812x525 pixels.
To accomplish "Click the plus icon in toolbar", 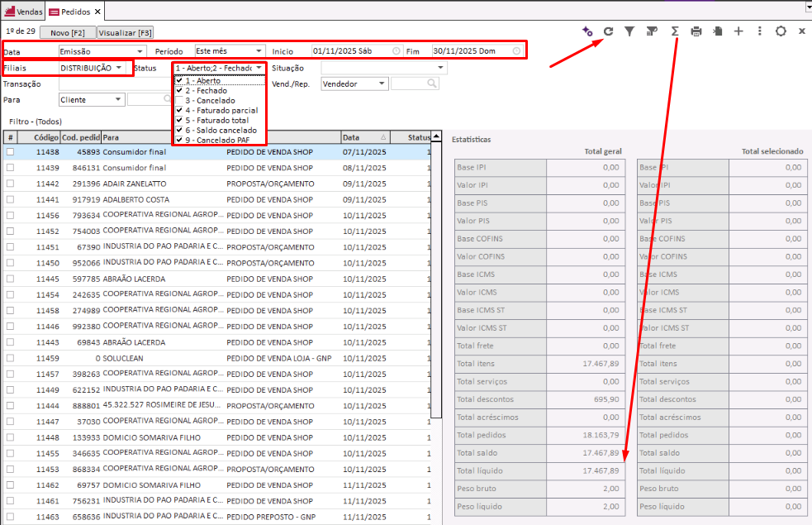I will point(738,31).
